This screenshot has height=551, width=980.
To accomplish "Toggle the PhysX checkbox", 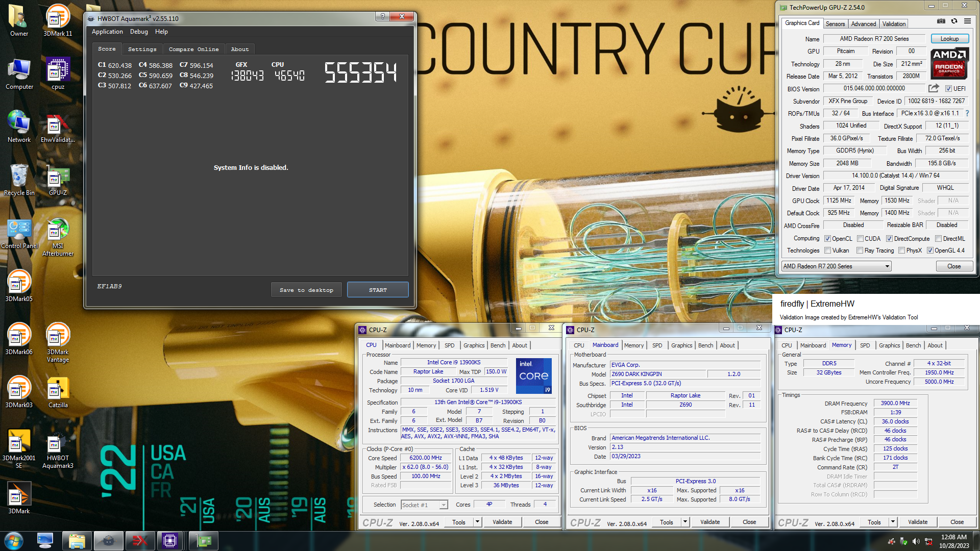I will [x=901, y=251].
